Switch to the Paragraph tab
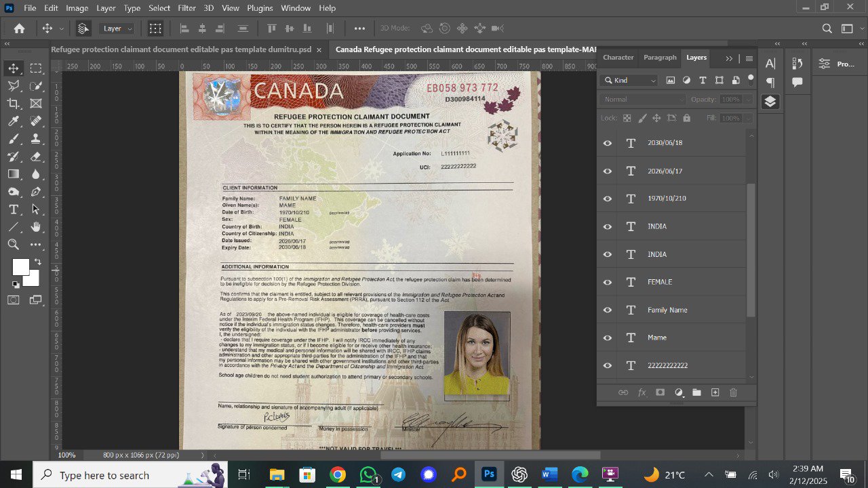This screenshot has height=488, width=868. click(660, 58)
